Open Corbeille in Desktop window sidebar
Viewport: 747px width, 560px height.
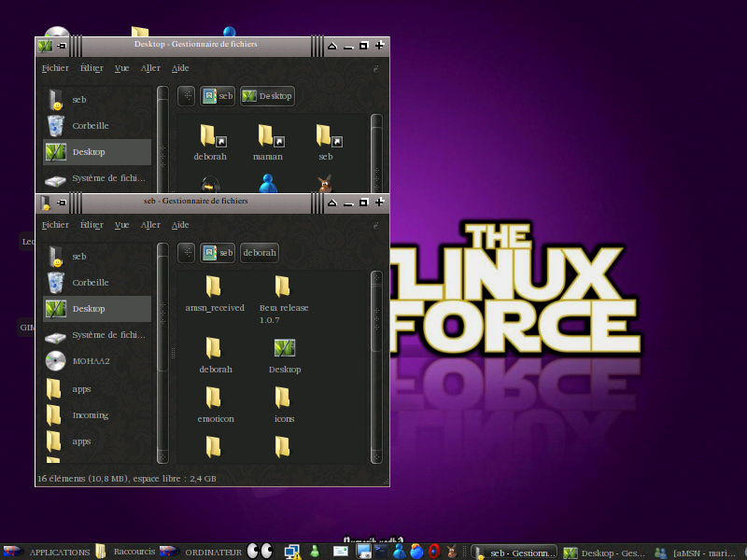(x=97, y=126)
